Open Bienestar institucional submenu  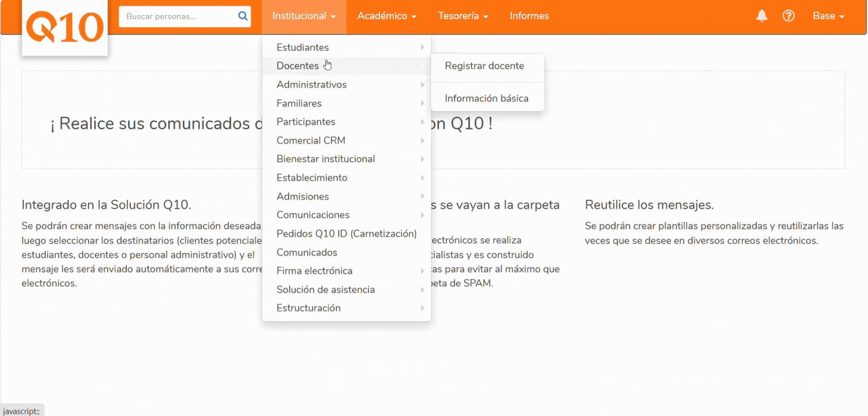pos(346,159)
